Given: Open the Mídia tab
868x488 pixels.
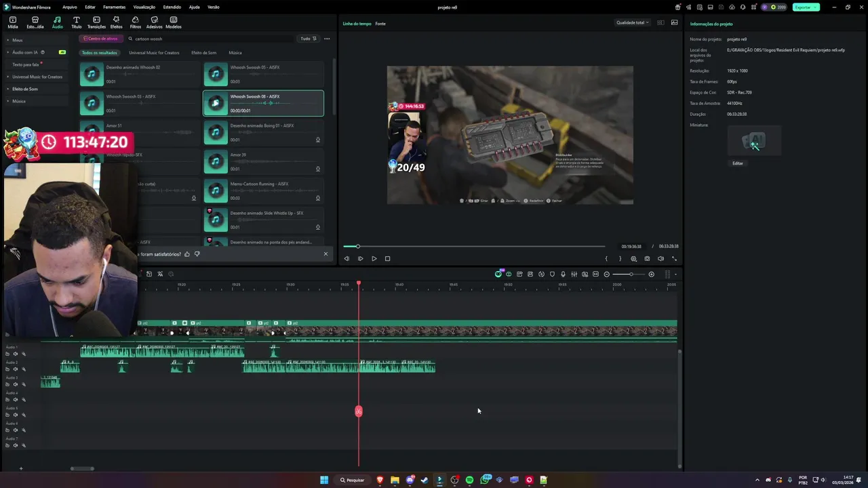Looking at the screenshot, I should (13, 22).
